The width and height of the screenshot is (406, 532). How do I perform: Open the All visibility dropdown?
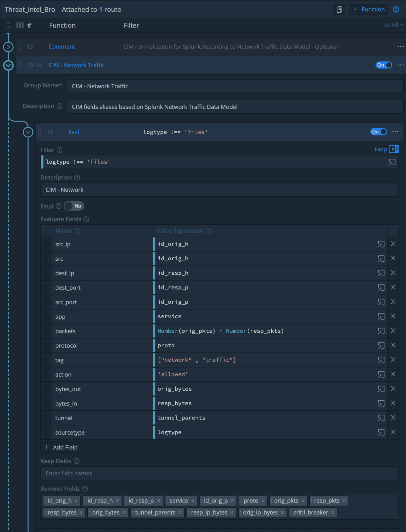pyautogui.click(x=394, y=25)
